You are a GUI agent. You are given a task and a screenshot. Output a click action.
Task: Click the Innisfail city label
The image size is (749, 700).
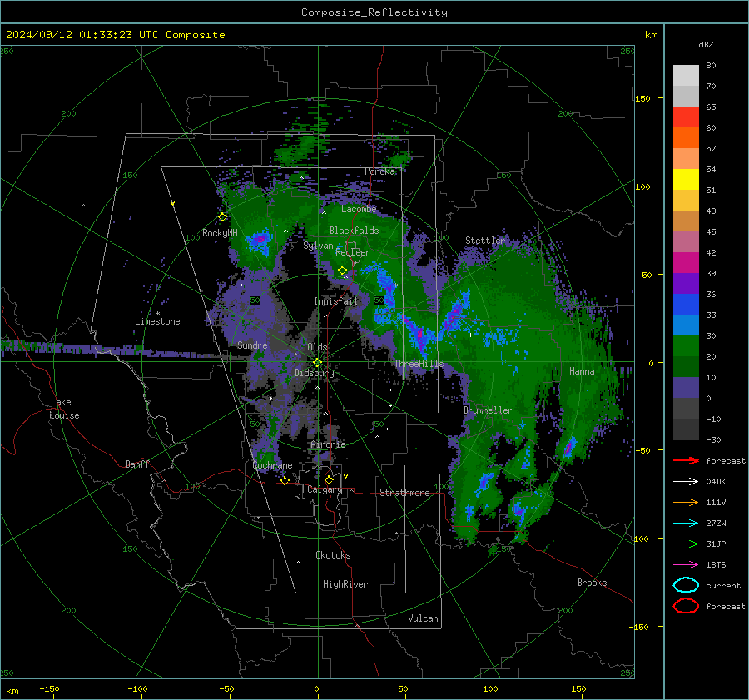[x=335, y=301]
